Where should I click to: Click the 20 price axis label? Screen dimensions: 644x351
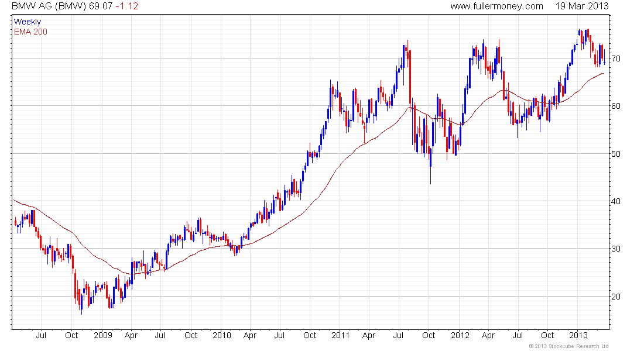pyautogui.click(x=616, y=297)
